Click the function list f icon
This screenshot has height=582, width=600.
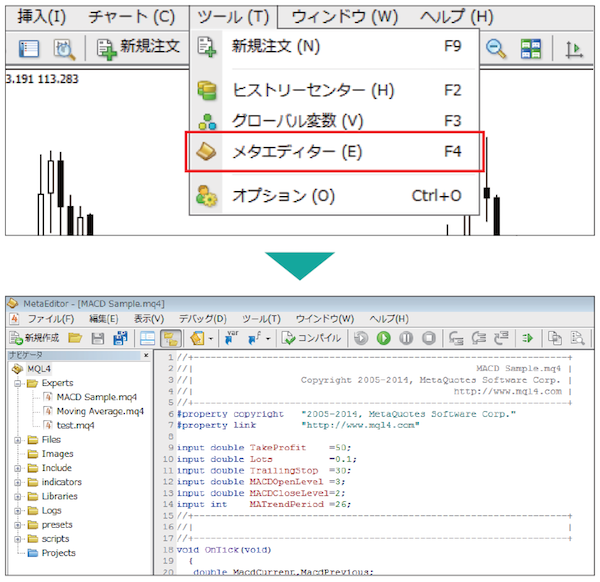(x=254, y=338)
